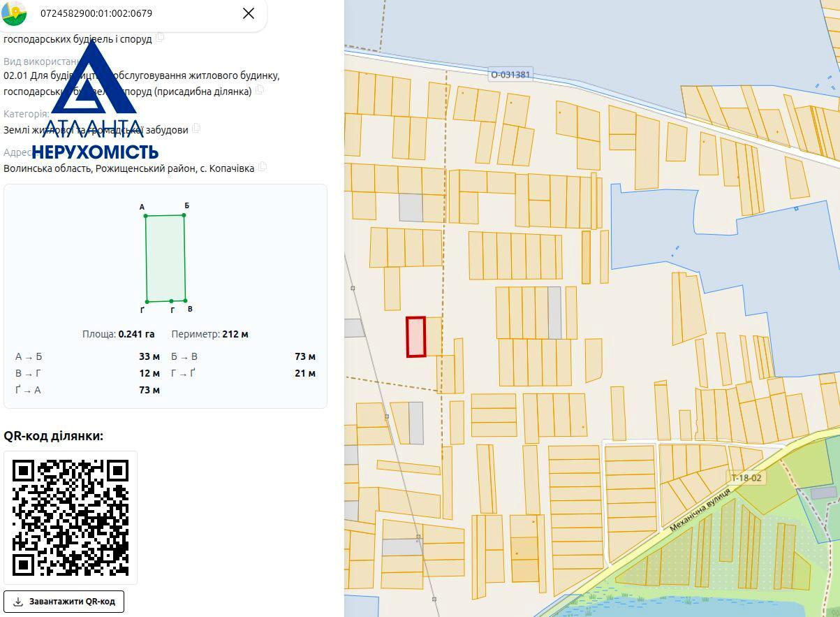
Task: Copy the address ending 'с. Копачівка'
Action: point(263,167)
